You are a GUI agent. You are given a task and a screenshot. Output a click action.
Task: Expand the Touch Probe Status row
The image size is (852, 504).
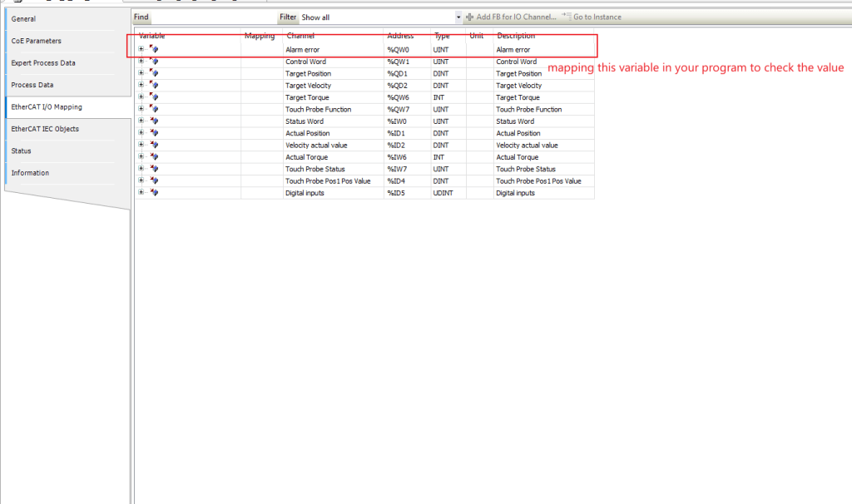141,169
